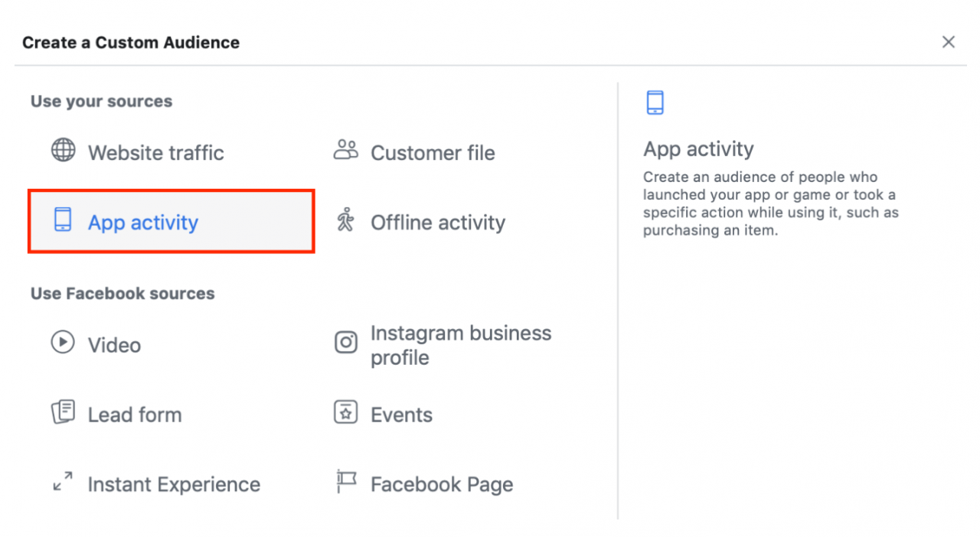Click the expand arrows Instant Experience icon
The height and width of the screenshot is (537, 980).
click(x=63, y=482)
